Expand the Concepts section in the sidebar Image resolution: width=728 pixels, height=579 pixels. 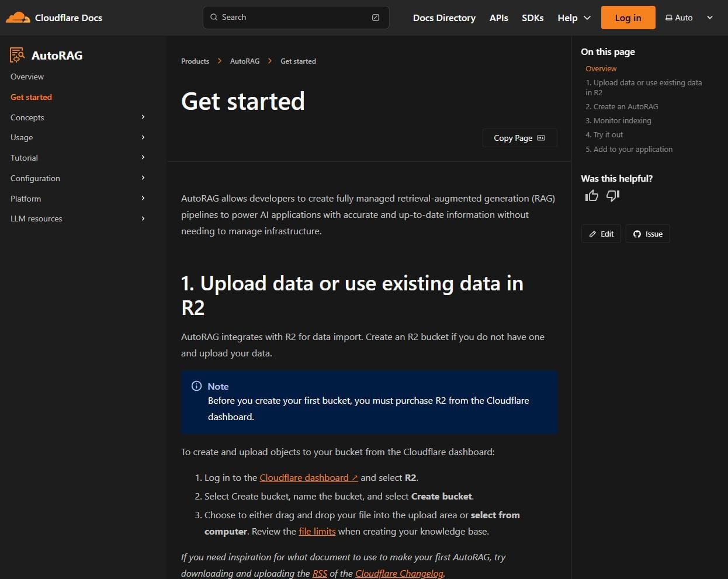[x=143, y=117]
